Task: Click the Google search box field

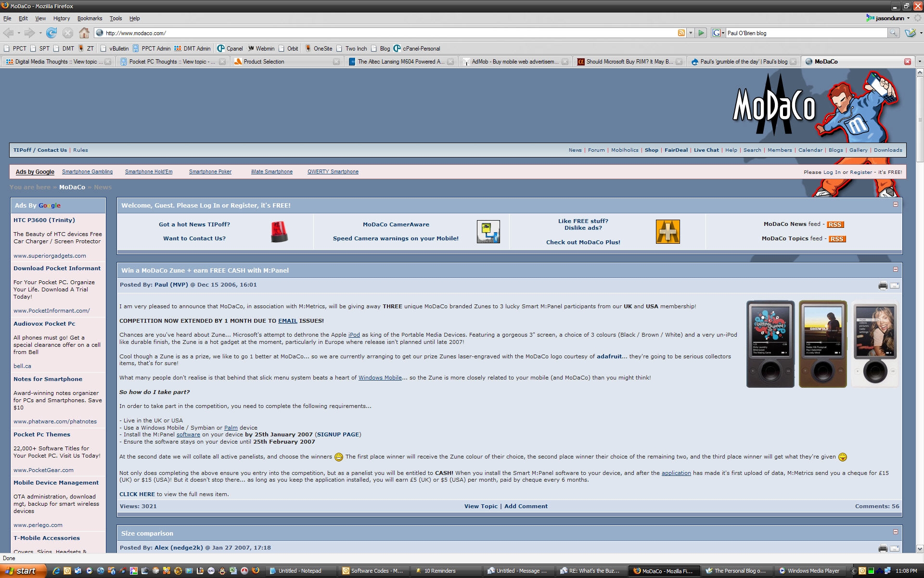Action: pyautogui.click(x=806, y=33)
